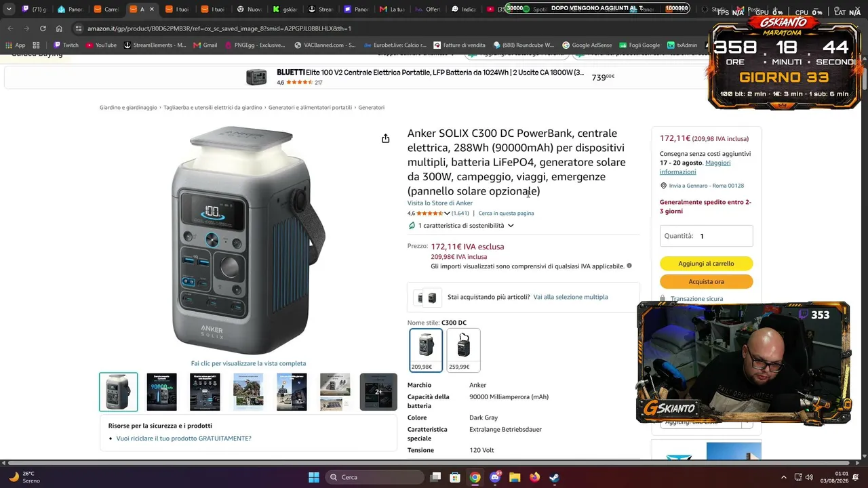Switch to the La tua Gmail browser tab
The height and width of the screenshot is (488, 868).
[391, 9]
